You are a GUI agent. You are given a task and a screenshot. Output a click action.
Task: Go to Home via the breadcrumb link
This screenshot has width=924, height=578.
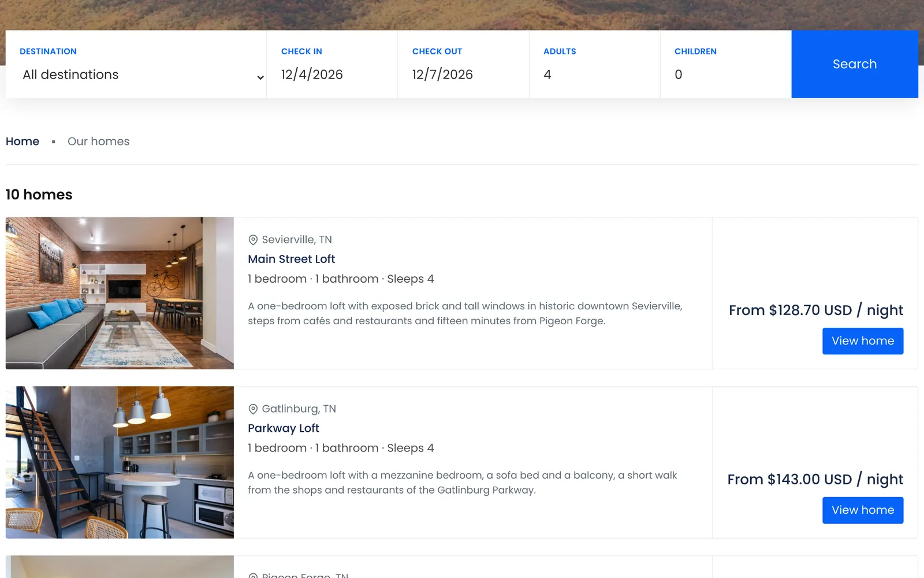click(23, 142)
